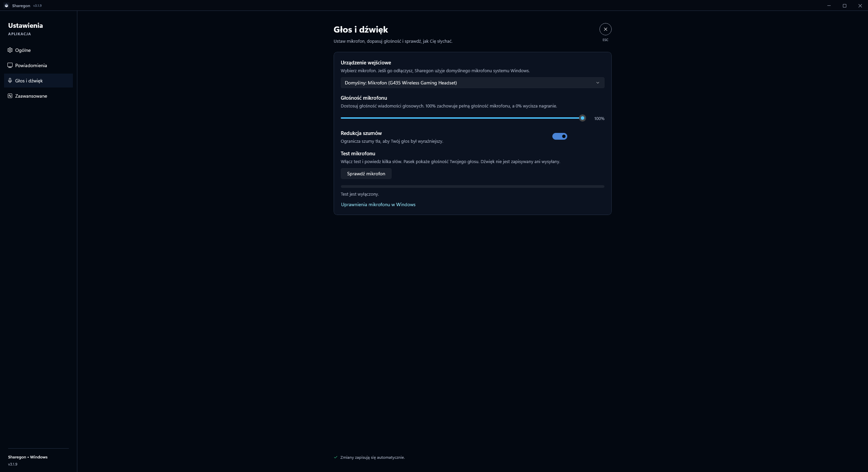Open the input device dropdown
The image size is (868, 472).
point(472,83)
